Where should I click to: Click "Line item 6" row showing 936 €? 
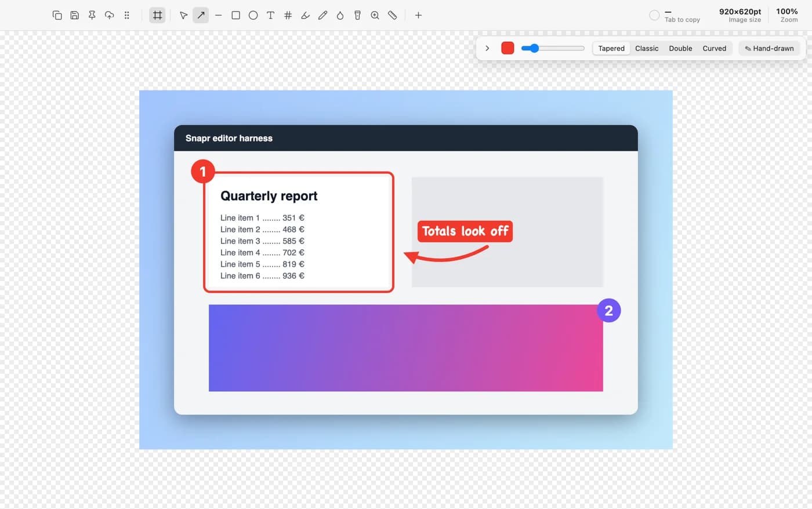click(x=262, y=276)
